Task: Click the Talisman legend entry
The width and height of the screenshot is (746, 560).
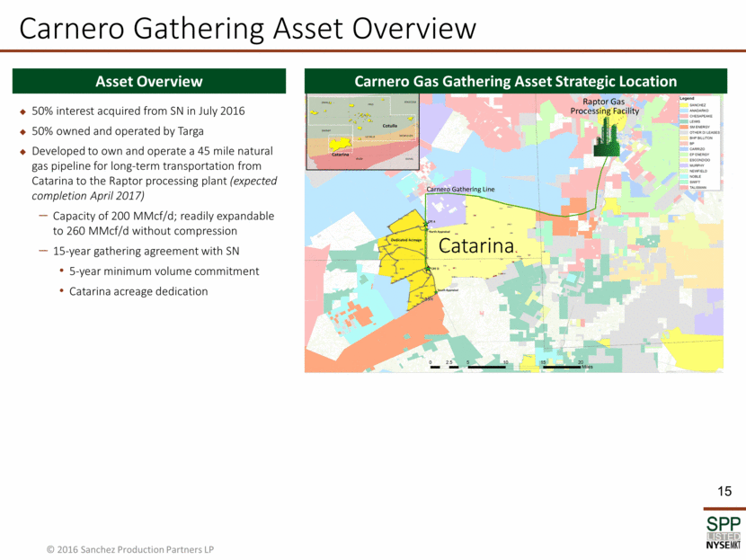Action: click(700, 187)
